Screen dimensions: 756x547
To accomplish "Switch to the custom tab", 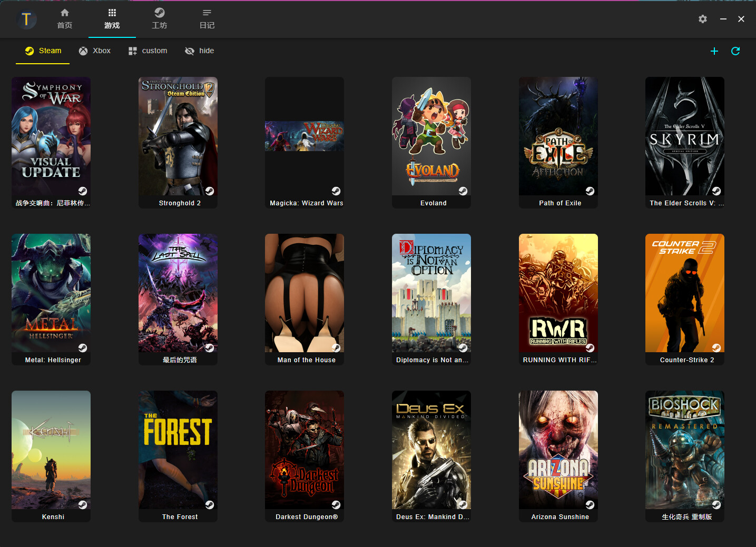I will click(x=148, y=51).
